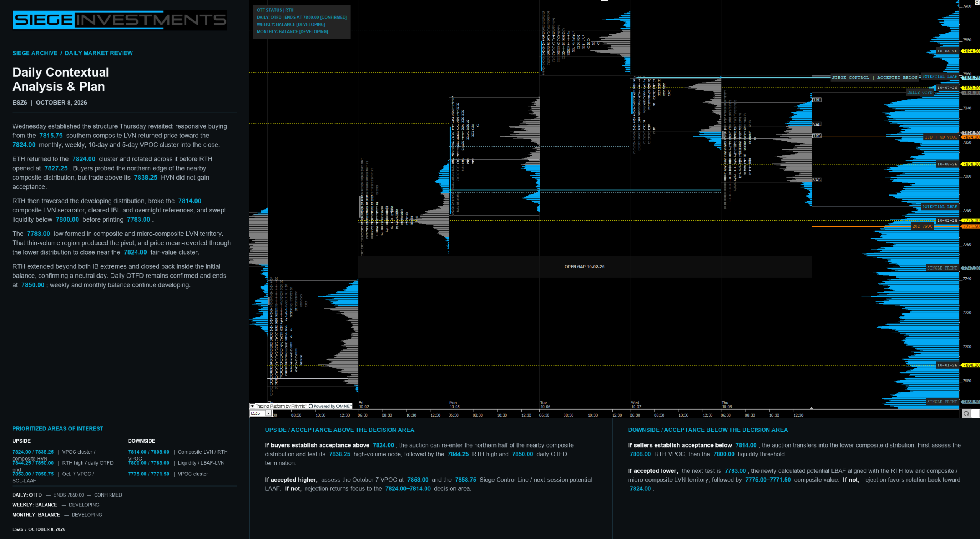Click the OPEN GAP 10-02-26 chart label
Viewport: 980px width, 539px height.
(x=585, y=267)
